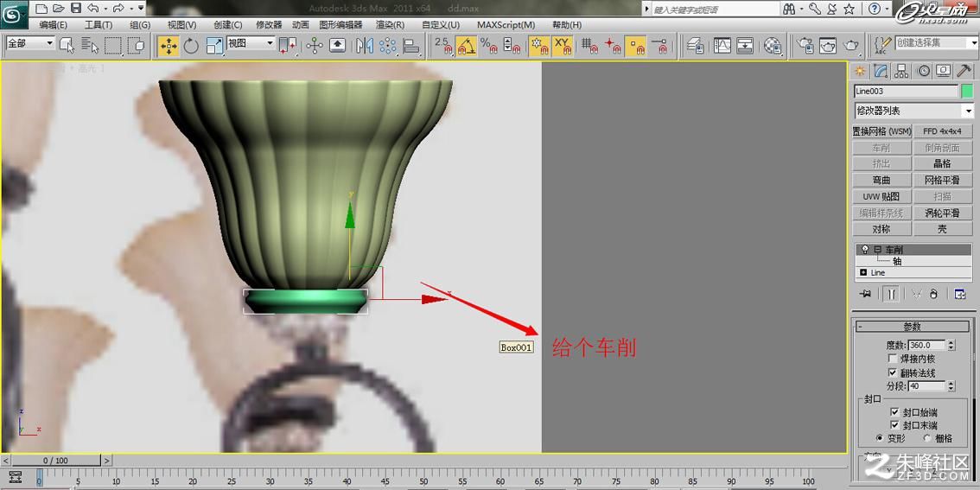980x490 pixels.
Task: Apply the 弯曲 modifier button
Action: click(881, 180)
